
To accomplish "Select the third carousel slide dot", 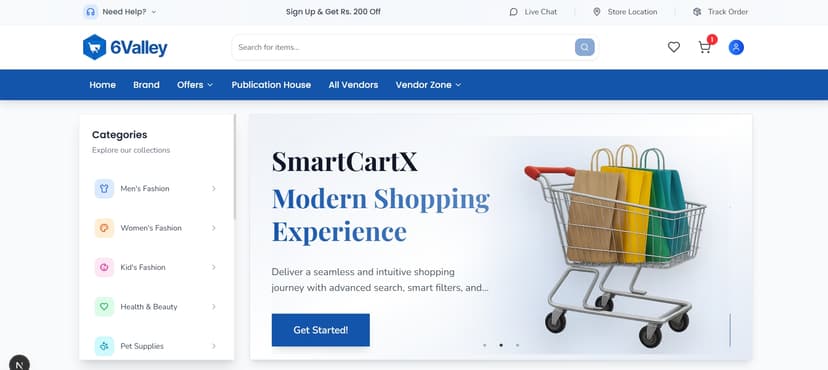I will (518, 345).
